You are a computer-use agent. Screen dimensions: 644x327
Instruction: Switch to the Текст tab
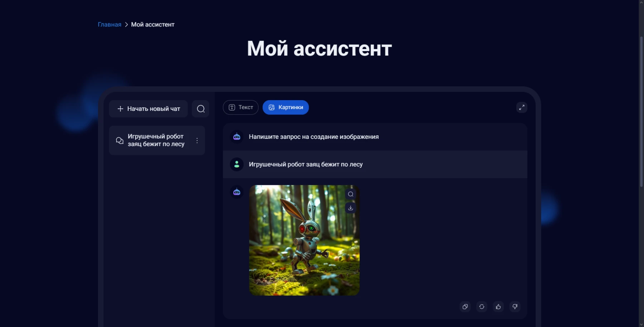[x=240, y=107]
